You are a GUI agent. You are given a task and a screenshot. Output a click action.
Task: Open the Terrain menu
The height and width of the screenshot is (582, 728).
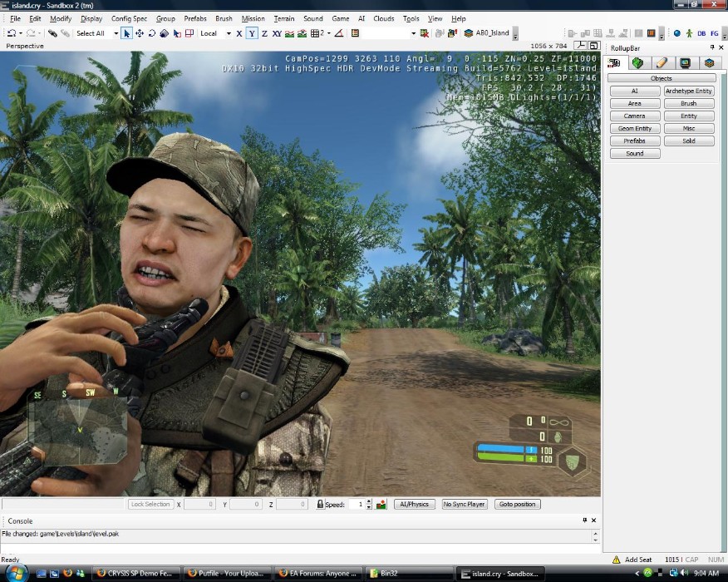284,18
